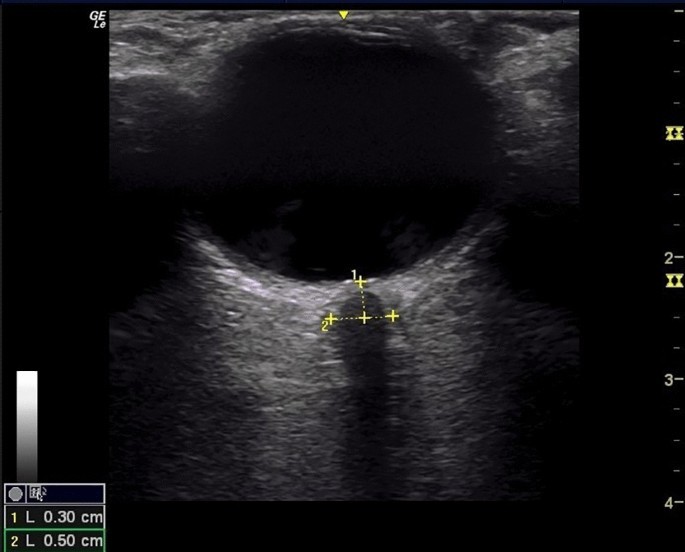Click the gray octagon icon in measurement panel
The height and width of the screenshot is (552, 685).
15,494
